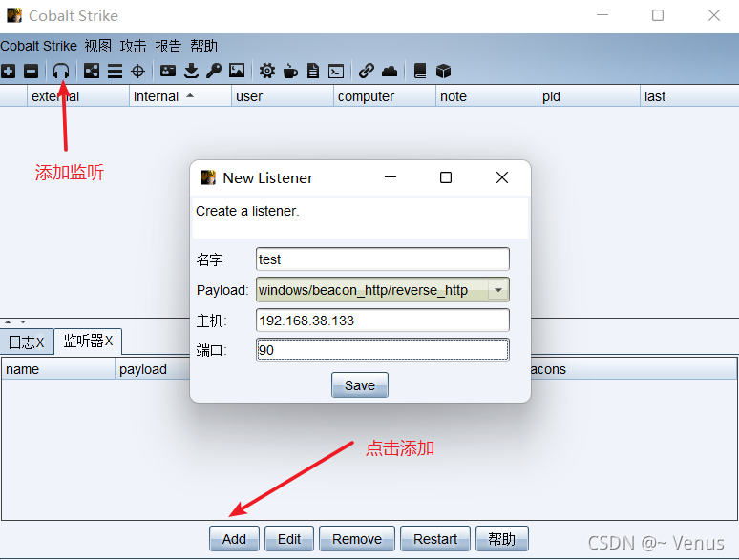Click split pane collapse-down arrow
This screenshot has width=739, height=560.
click(x=23, y=322)
